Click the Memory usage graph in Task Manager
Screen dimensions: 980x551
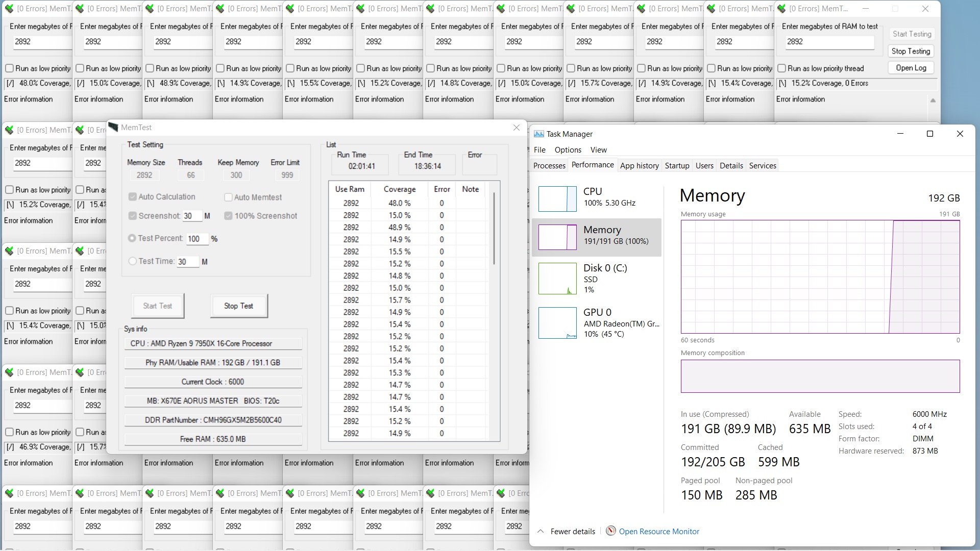(820, 277)
